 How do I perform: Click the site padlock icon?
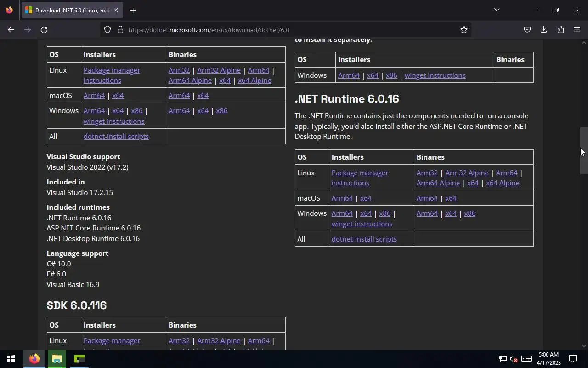click(120, 29)
